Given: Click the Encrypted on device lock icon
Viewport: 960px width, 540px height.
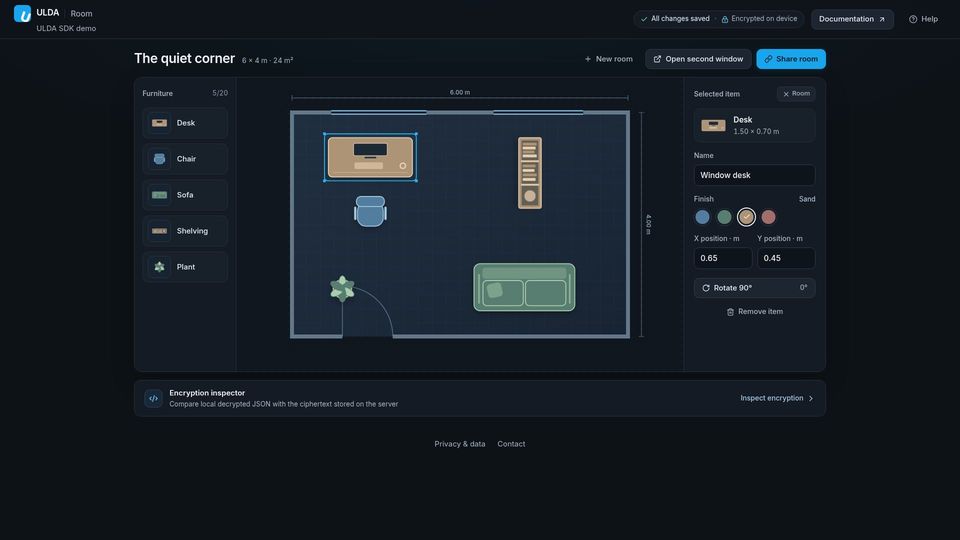Looking at the screenshot, I should click(724, 19).
